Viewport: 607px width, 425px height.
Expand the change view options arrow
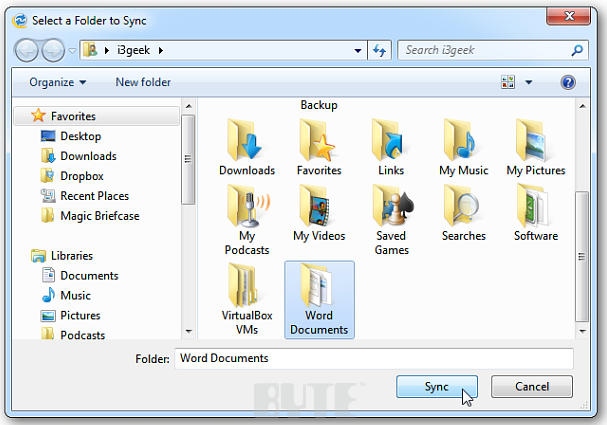pos(529,82)
